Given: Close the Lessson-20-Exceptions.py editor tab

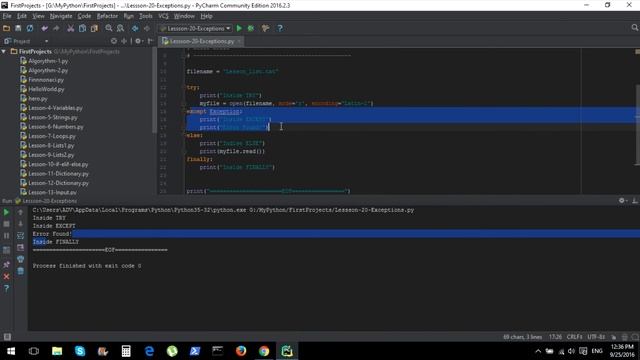Looking at the screenshot, I should (239, 41).
